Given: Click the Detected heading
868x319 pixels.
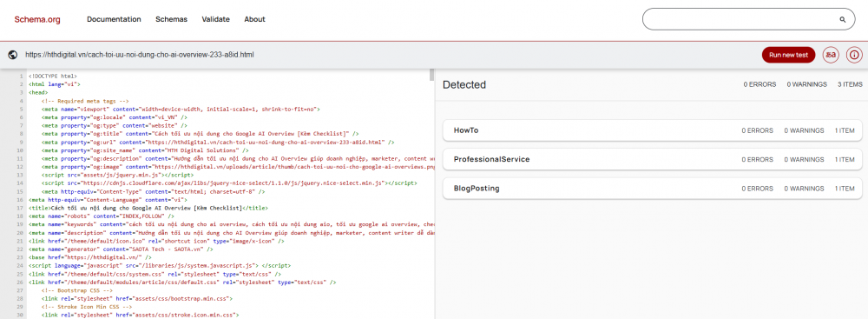Looking at the screenshot, I should [464, 85].
